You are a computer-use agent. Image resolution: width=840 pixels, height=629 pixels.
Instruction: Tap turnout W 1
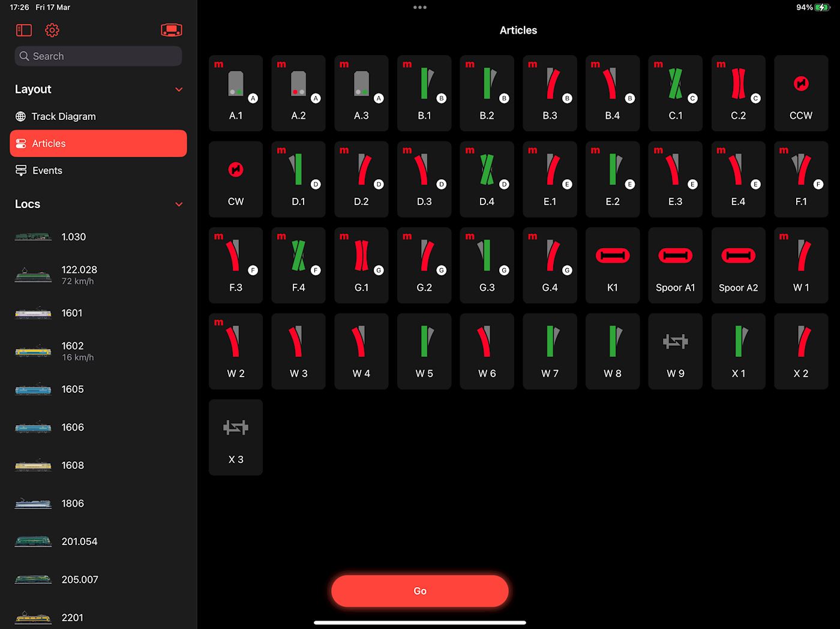click(801, 265)
